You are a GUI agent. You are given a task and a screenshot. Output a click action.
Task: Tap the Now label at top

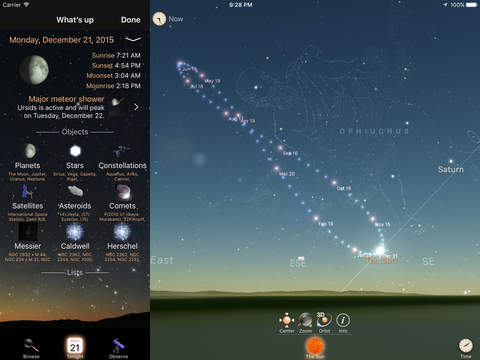[176, 19]
